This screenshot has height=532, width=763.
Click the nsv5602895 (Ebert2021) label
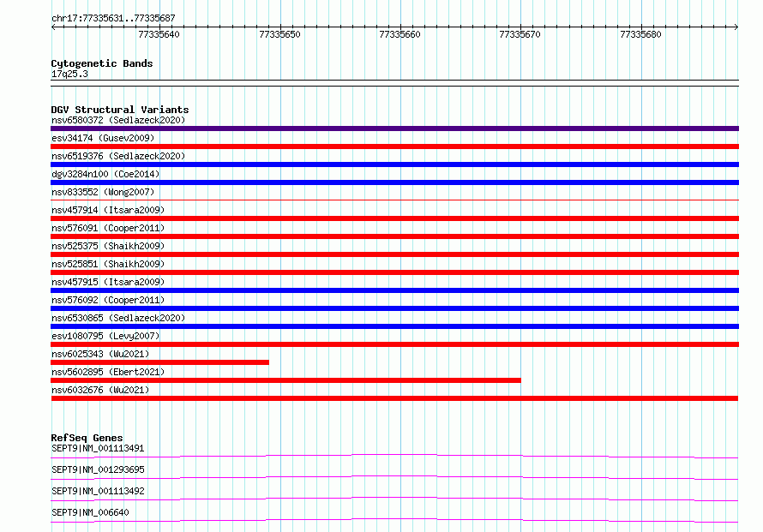(x=108, y=372)
